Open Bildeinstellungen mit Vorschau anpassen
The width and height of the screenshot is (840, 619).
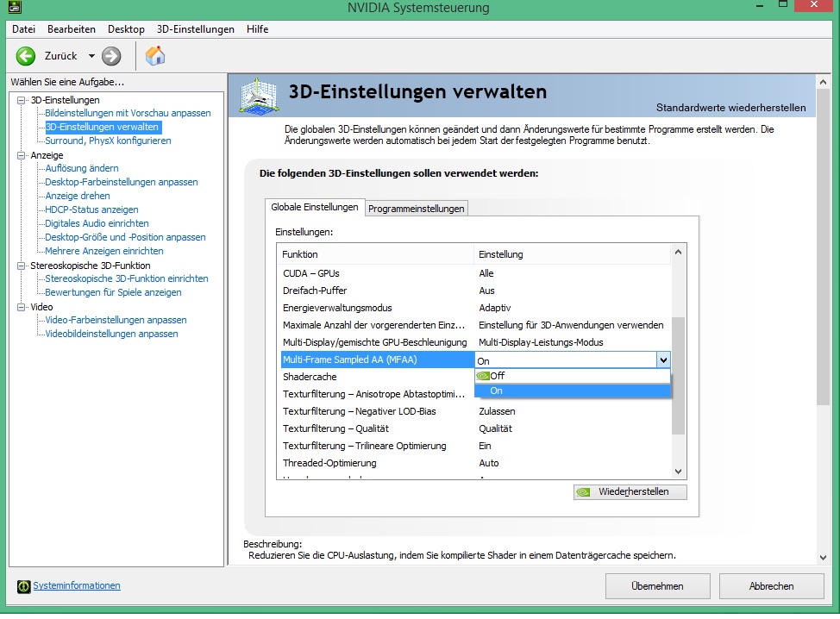128,113
